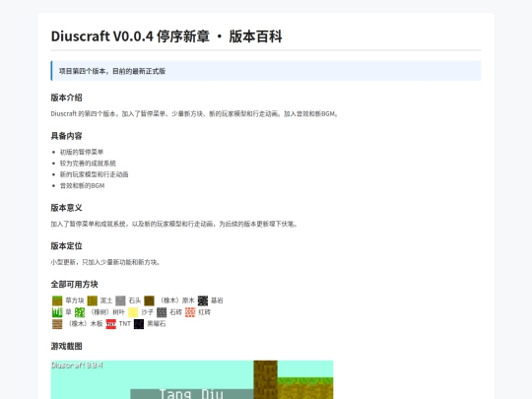Click the '版本介绍' heading
This screenshot has height=399, width=532.
pyautogui.click(x=67, y=98)
